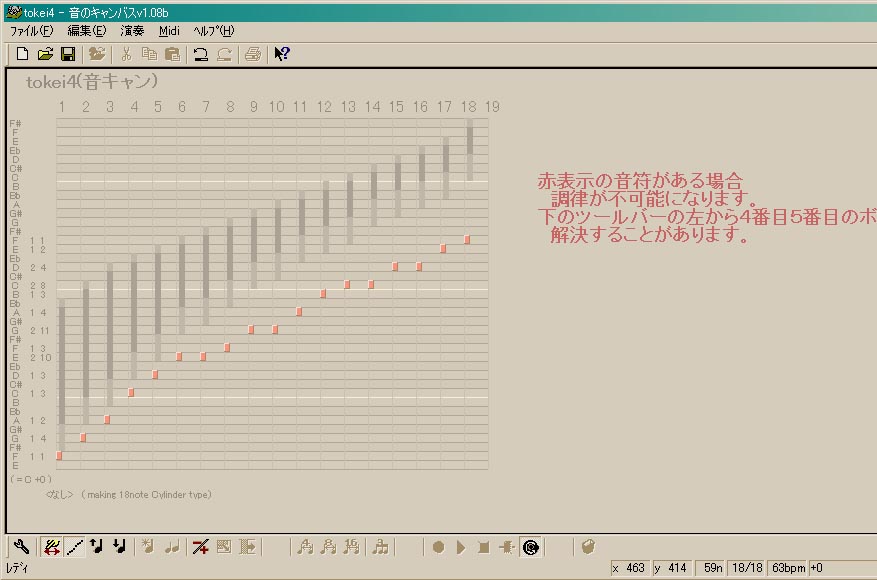Play the melody with the triangle button
This screenshot has width=877, height=580.
point(461,546)
